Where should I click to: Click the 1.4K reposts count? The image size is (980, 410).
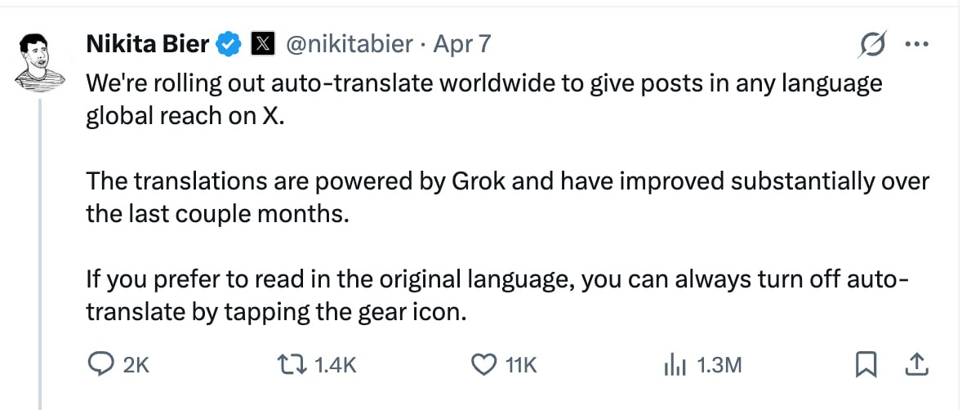(336, 365)
